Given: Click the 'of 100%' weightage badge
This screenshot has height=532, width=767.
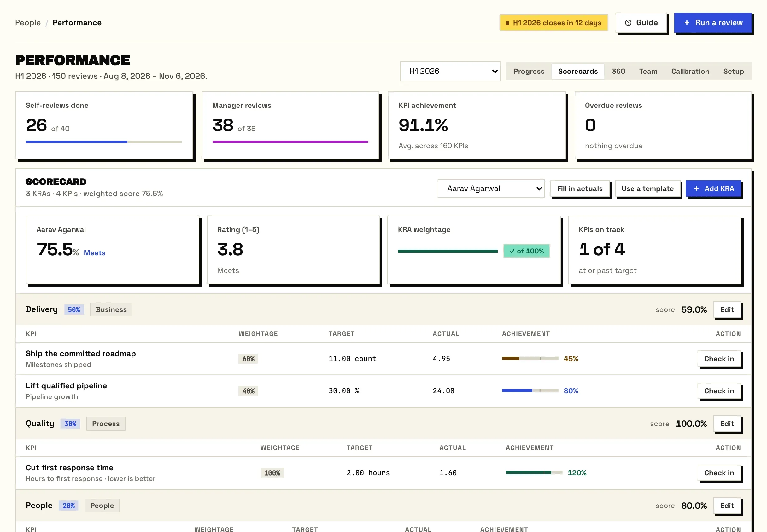Looking at the screenshot, I should pyautogui.click(x=526, y=251).
